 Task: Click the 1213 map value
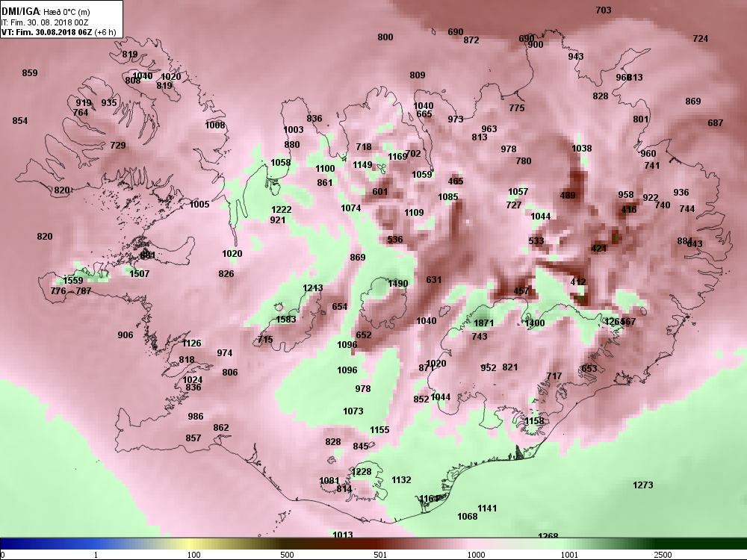[313, 288]
